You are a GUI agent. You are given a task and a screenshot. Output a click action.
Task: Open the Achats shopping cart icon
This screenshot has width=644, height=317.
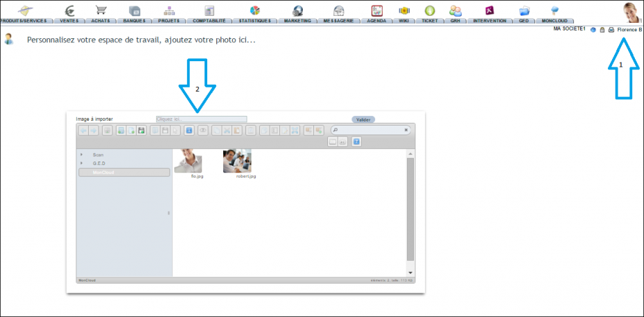coord(101,10)
